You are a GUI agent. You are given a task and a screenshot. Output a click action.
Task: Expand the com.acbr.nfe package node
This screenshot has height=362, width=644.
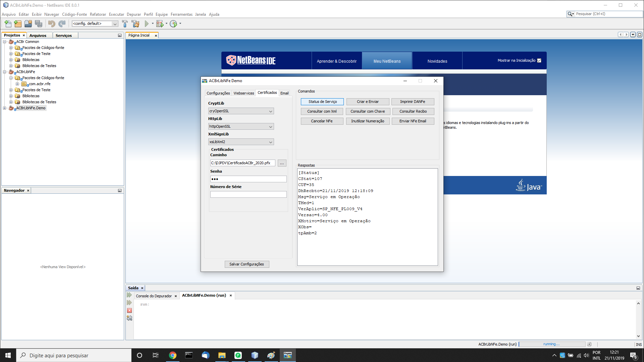pyautogui.click(x=17, y=84)
